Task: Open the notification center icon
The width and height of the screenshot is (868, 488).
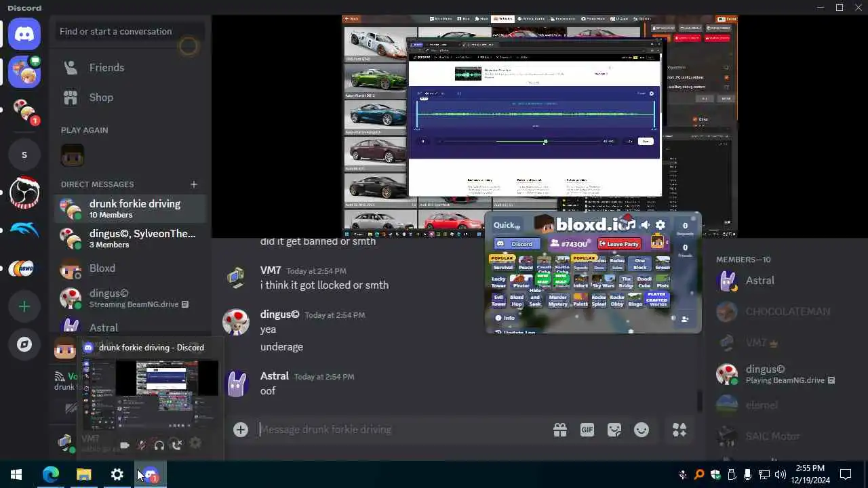Action: coord(846,474)
